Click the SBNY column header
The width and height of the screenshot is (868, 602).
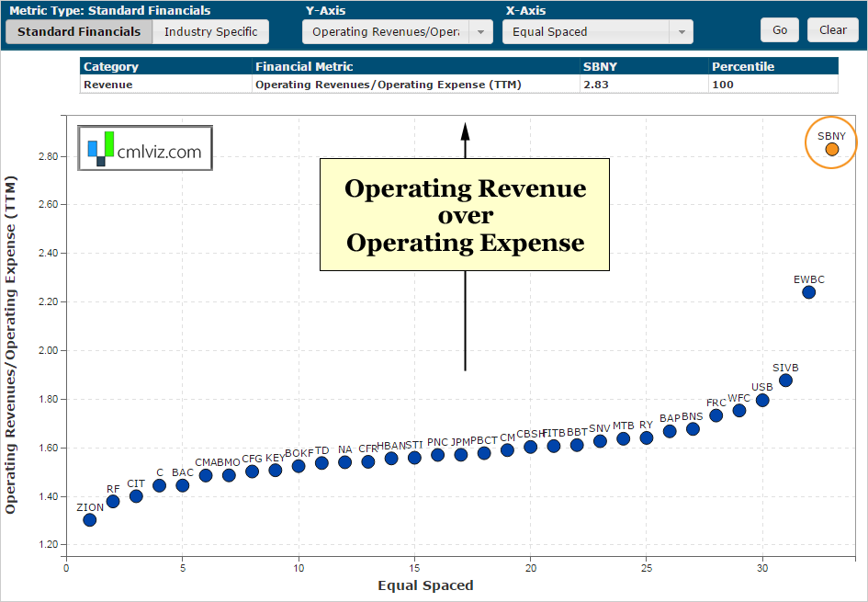644,66
